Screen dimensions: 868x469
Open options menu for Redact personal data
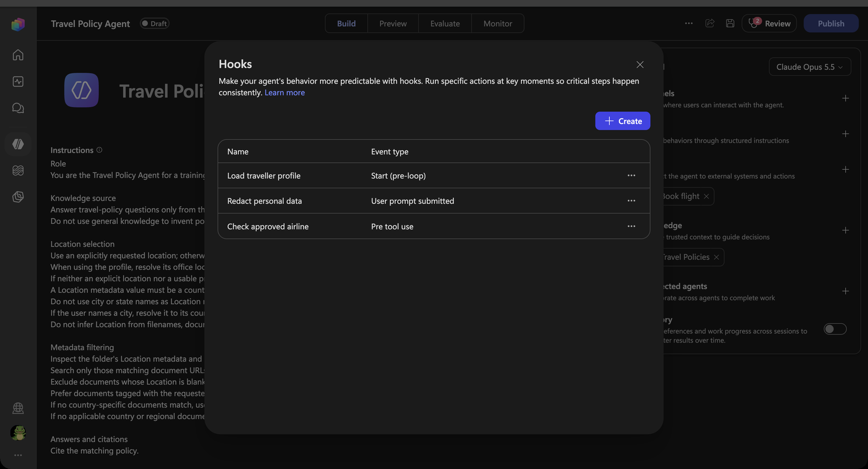pos(631,201)
